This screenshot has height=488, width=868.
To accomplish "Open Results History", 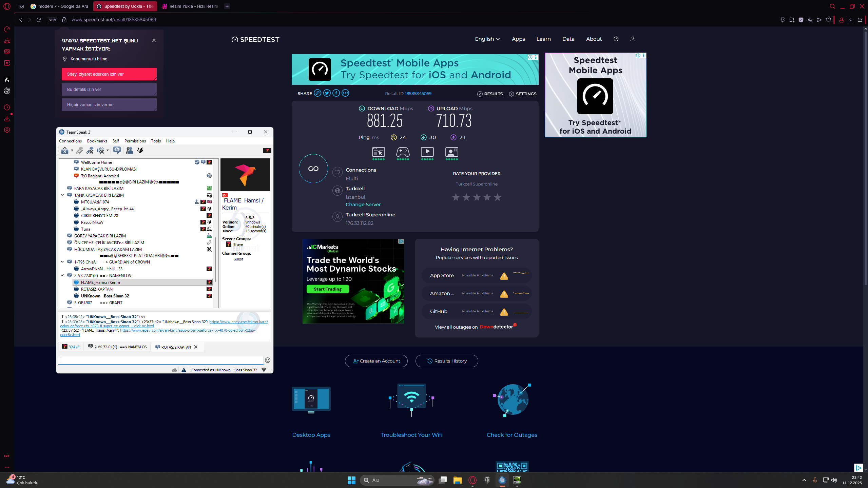I will 447,361.
